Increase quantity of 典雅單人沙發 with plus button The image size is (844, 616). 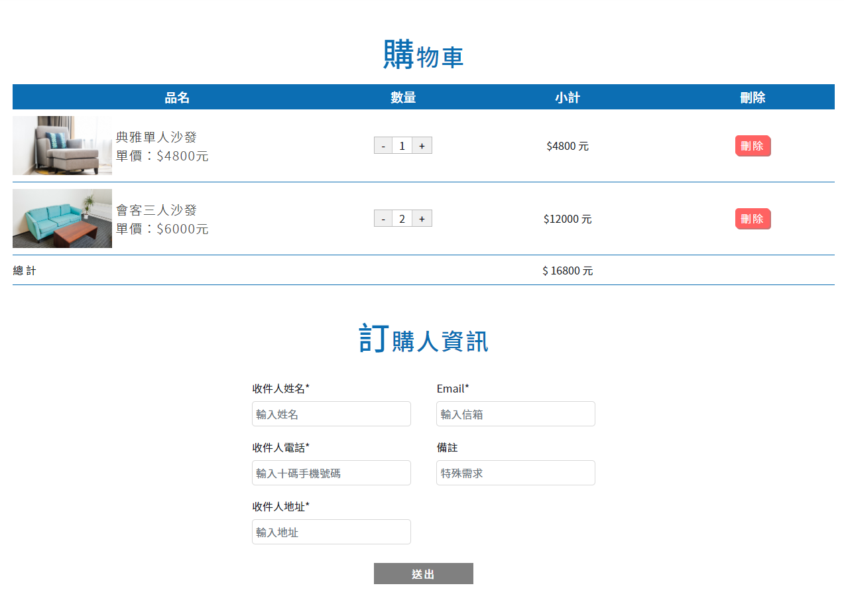(422, 145)
